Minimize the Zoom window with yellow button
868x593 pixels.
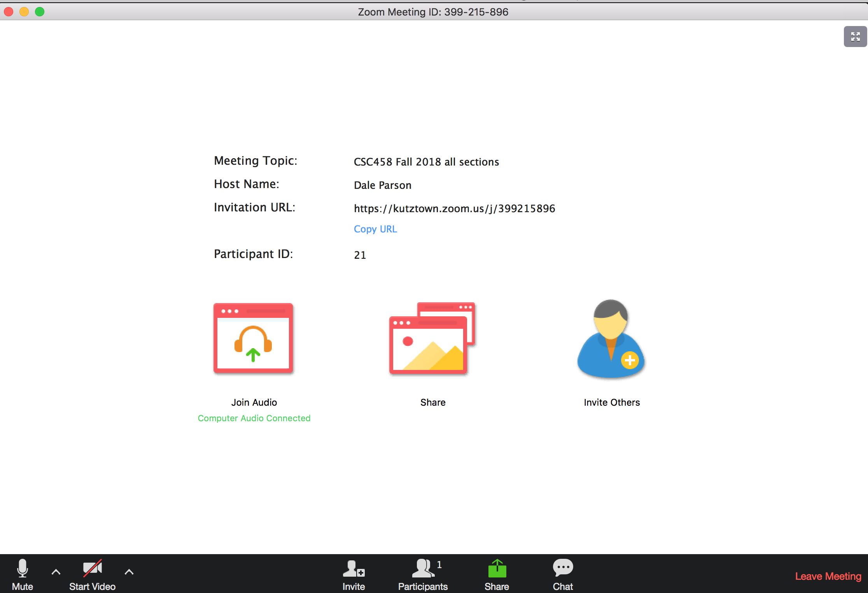(x=24, y=12)
